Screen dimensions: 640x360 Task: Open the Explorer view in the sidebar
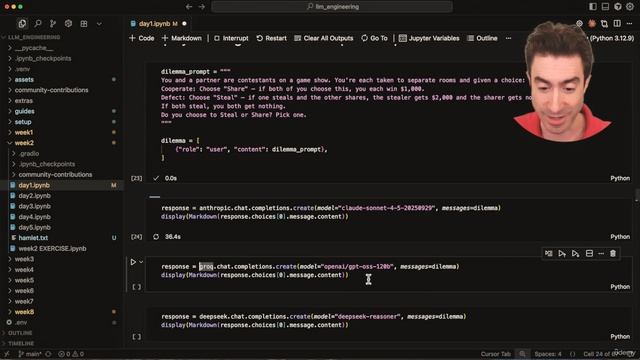tap(22, 24)
